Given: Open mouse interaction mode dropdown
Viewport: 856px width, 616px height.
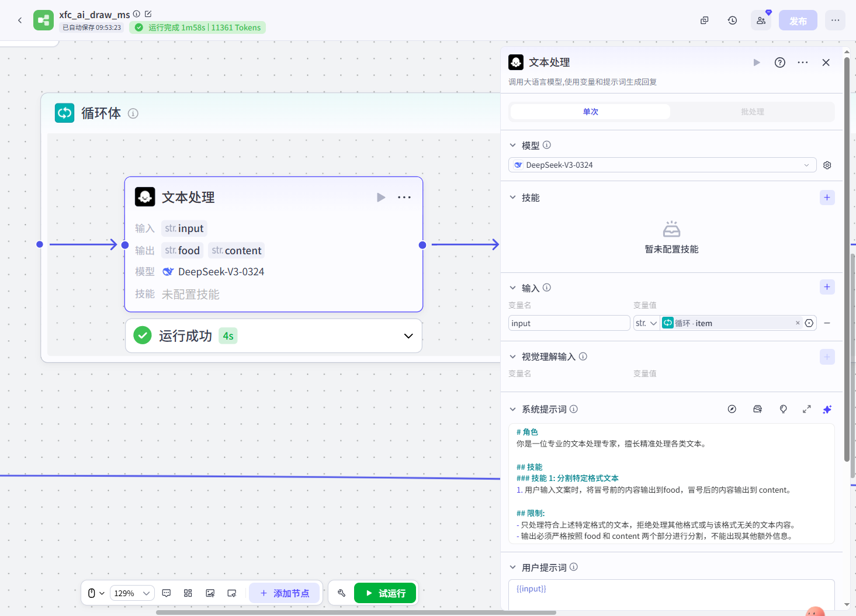Looking at the screenshot, I should 96,593.
